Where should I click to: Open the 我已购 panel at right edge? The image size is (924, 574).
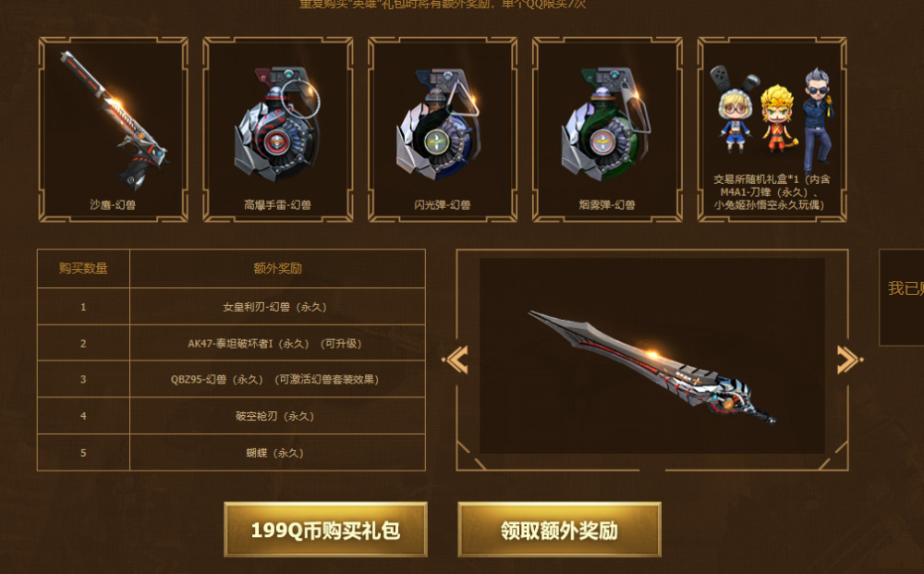(x=902, y=297)
